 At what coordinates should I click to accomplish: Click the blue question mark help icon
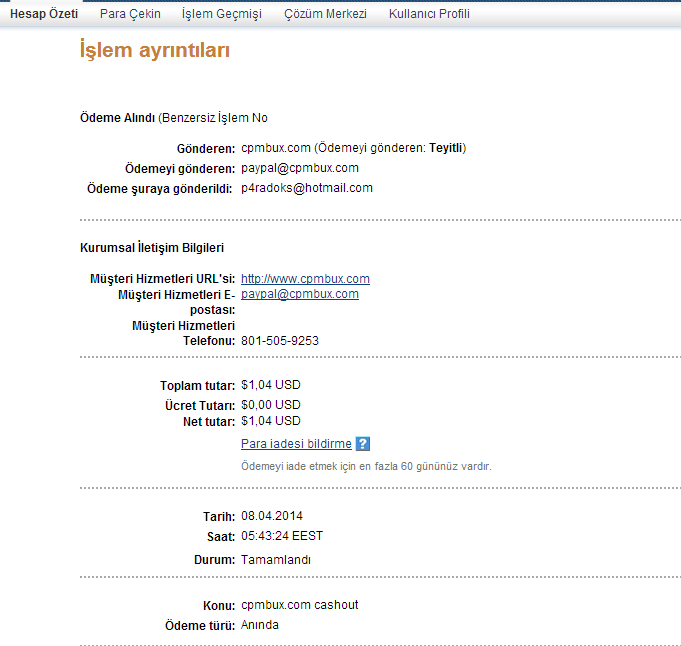tap(362, 444)
